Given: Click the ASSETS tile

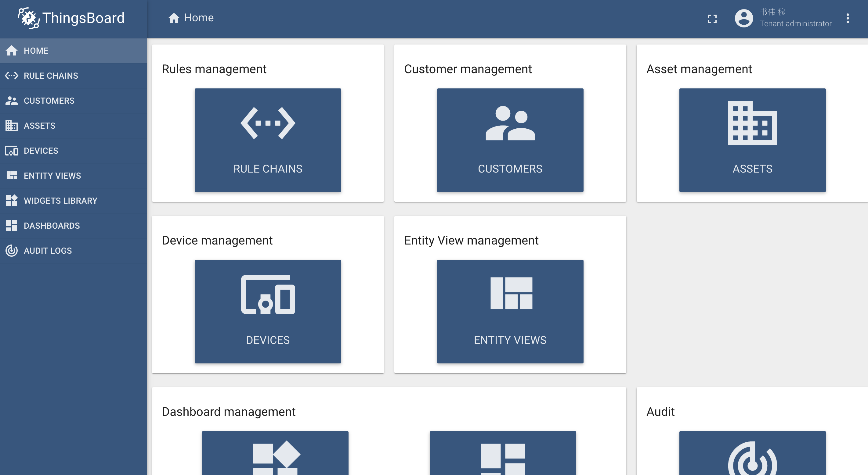Looking at the screenshot, I should (752, 140).
